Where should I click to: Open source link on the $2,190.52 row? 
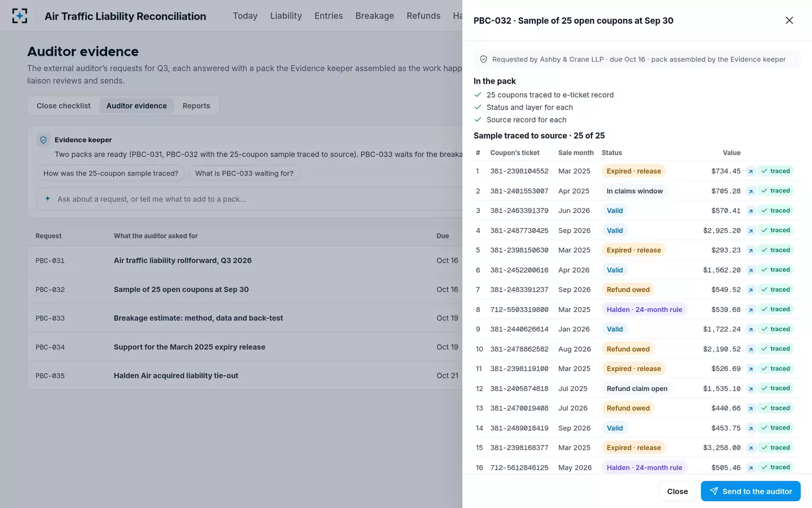[751, 349]
